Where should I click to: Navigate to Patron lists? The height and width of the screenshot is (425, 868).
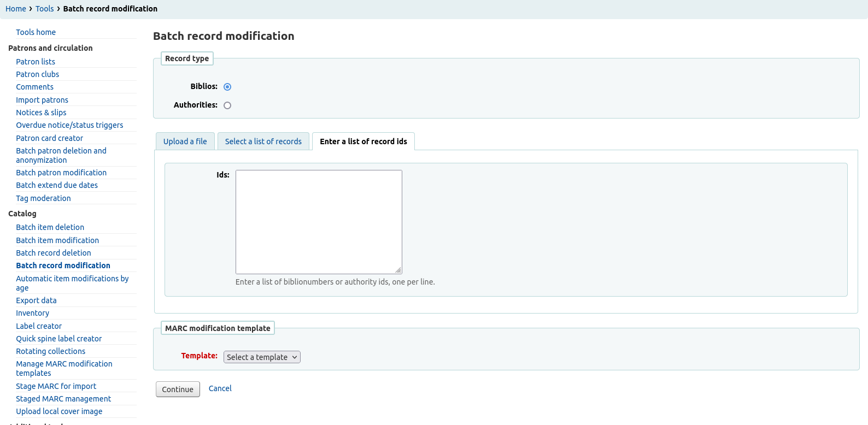[x=36, y=62]
